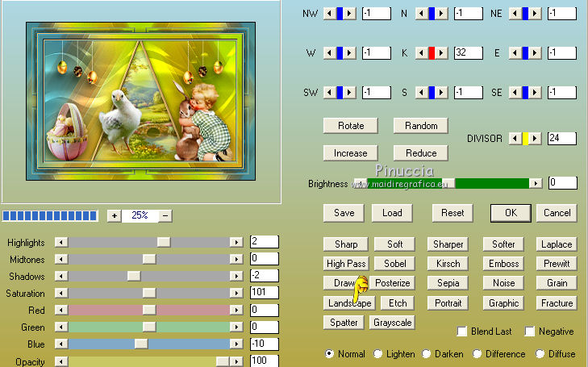Click the K value input field
The width and height of the screenshot is (588, 367).
469,53
